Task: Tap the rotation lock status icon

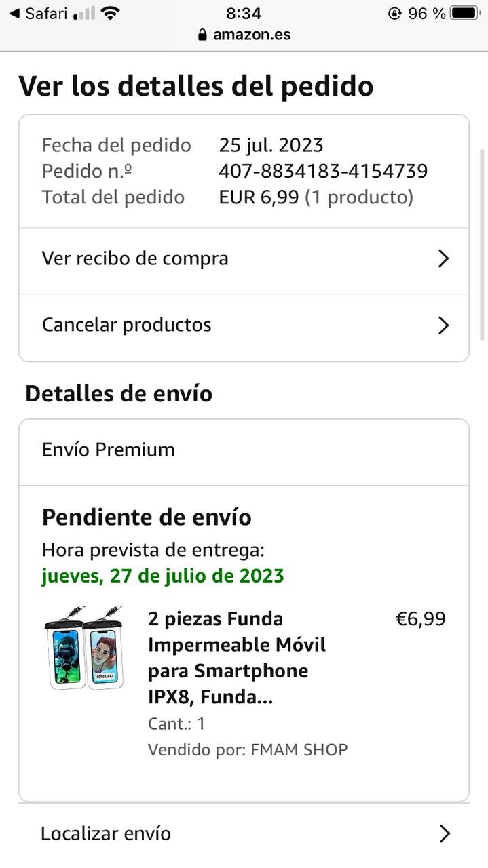Action: click(x=394, y=14)
